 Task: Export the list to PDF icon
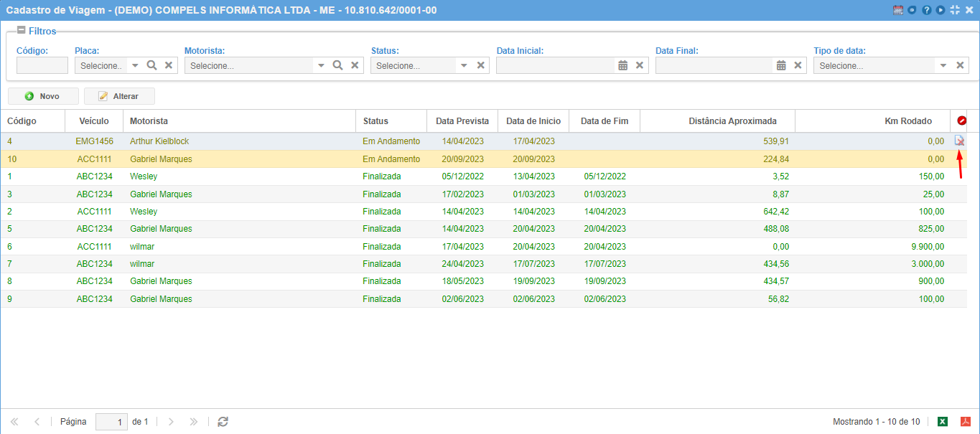tap(966, 422)
